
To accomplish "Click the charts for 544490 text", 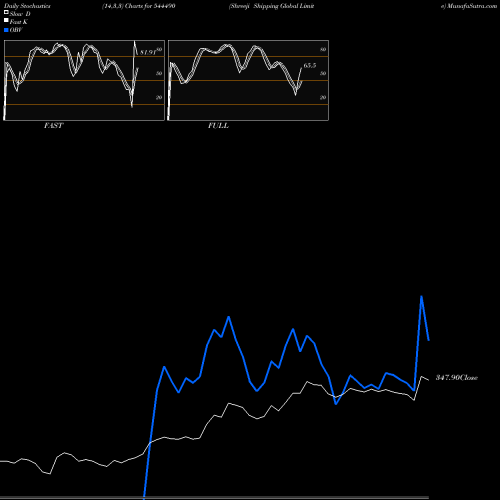I will pos(150,6).
